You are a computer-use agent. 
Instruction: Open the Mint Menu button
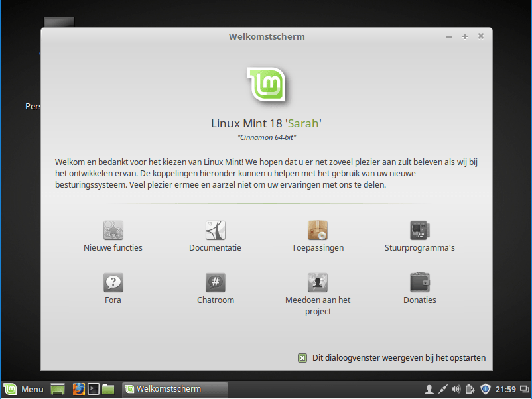(x=24, y=389)
